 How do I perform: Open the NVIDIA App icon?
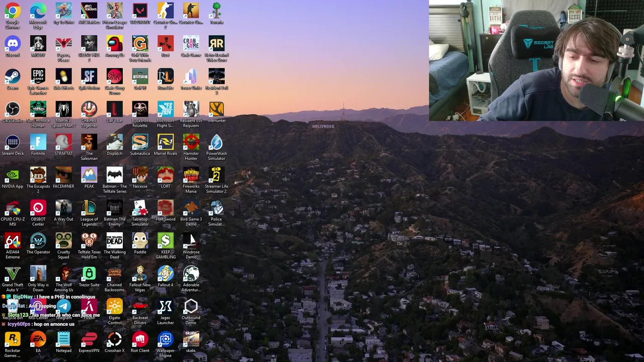coord(13,175)
